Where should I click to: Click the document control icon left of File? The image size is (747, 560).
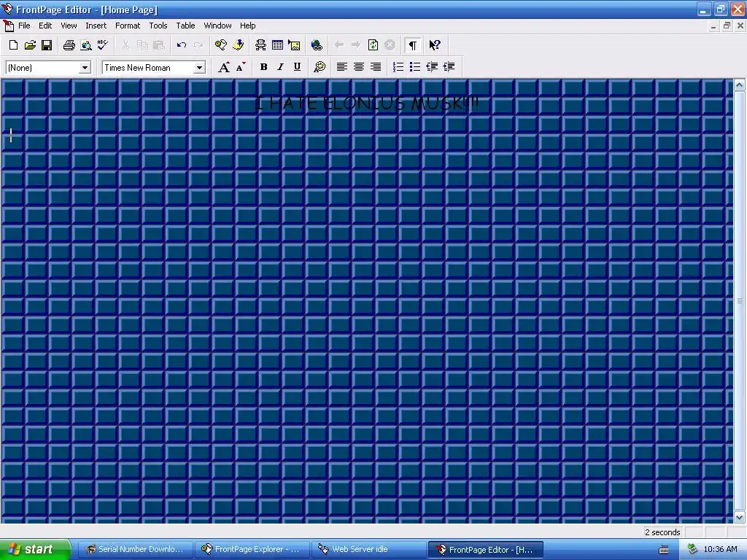click(8, 26)
